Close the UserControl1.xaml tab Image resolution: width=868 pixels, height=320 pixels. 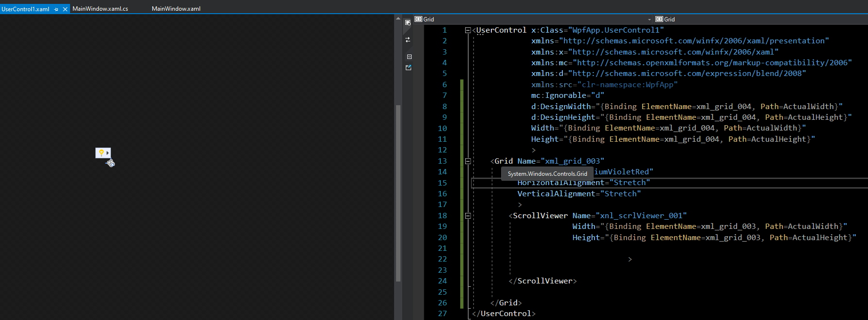pos(65,9)
